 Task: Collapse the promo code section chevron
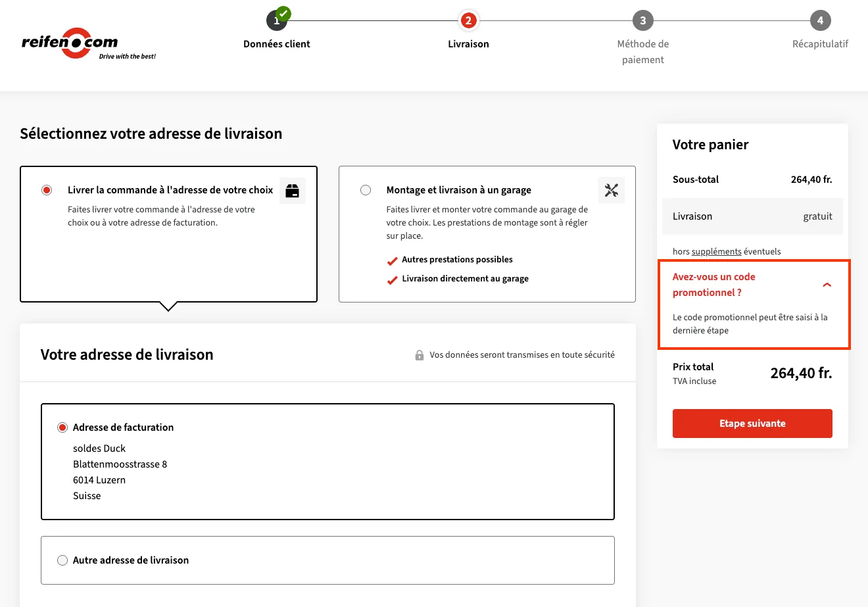(x=827, y=285)
